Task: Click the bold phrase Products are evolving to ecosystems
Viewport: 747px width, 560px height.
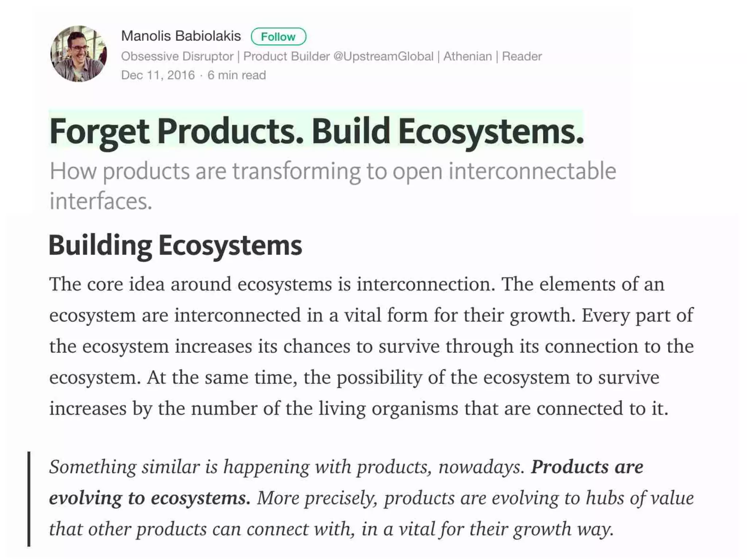Action: pyautogui.click(x=346, y=482)
